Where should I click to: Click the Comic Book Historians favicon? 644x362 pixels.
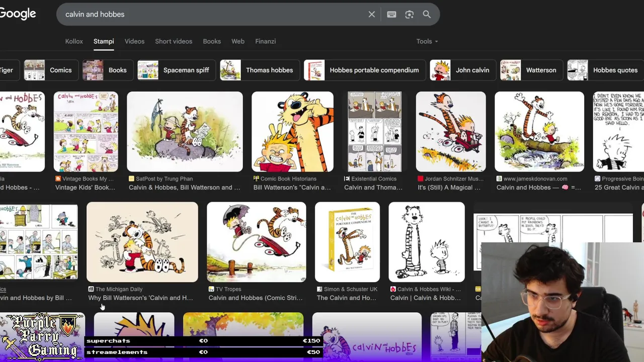(256, 178)
